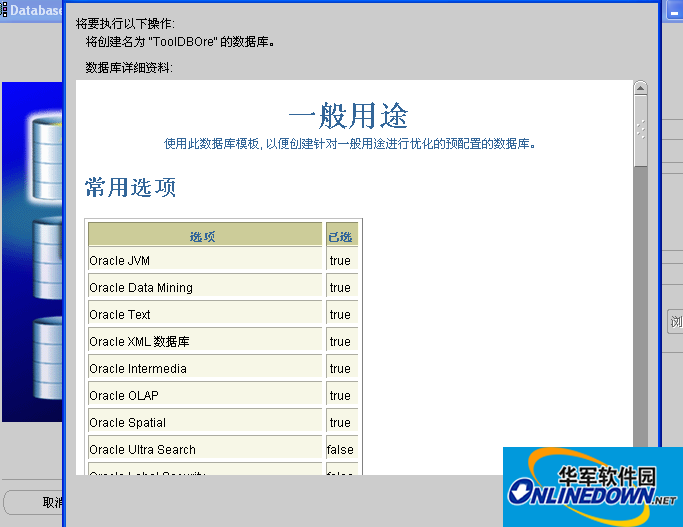Viewport: 683px width, 527px height.
Task: Click the template description text under 一般用途
Action: [349, 143]
